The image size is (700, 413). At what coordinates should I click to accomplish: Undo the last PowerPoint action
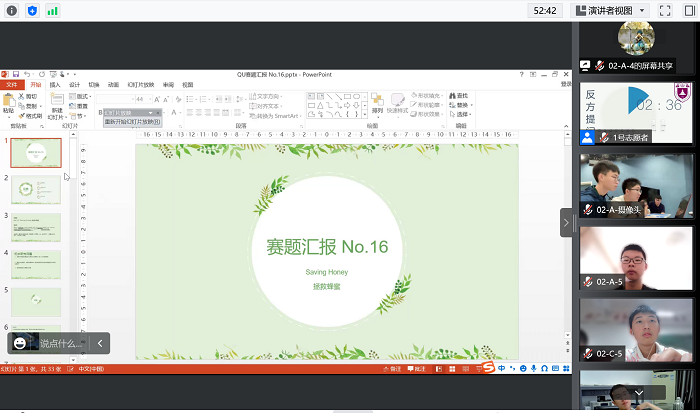(27, 74)
